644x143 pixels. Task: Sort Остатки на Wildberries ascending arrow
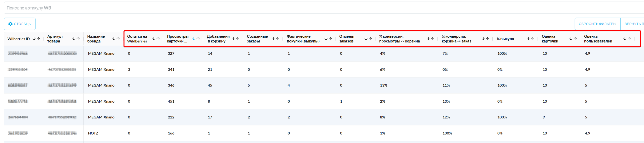(158, 39)
